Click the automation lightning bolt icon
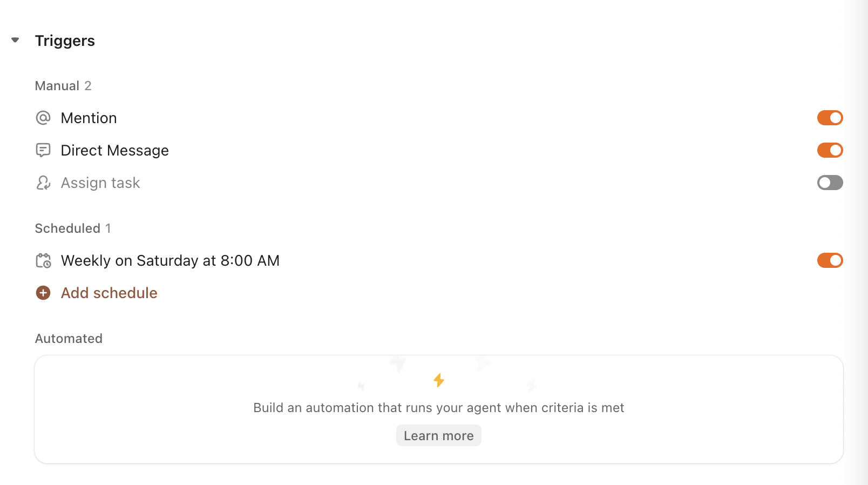This screenshot has height=485, width=868. (439, 381)
